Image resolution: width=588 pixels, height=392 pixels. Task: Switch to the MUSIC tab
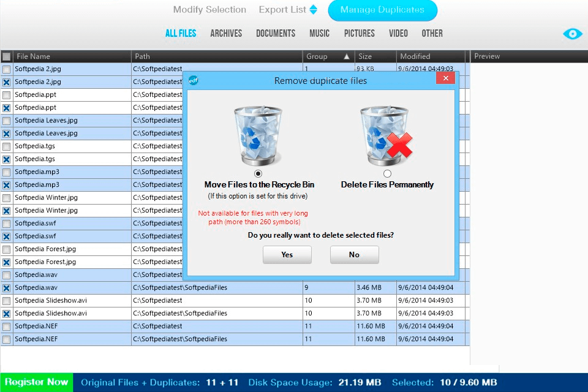click(319, 34)
